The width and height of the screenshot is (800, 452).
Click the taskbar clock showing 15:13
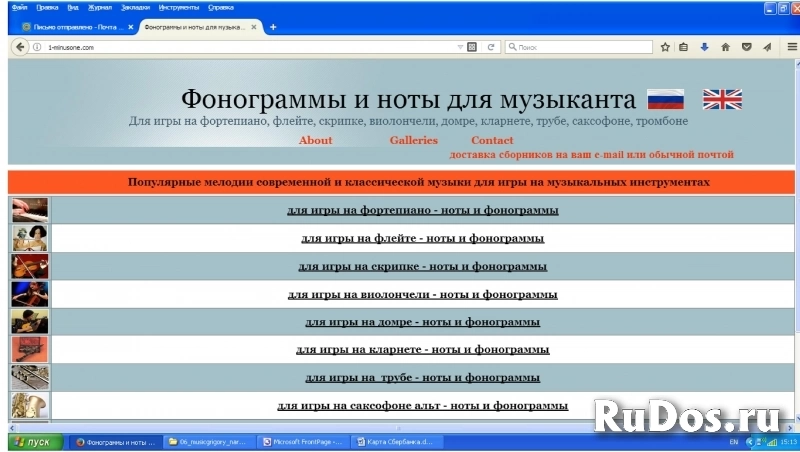[789, 442]
